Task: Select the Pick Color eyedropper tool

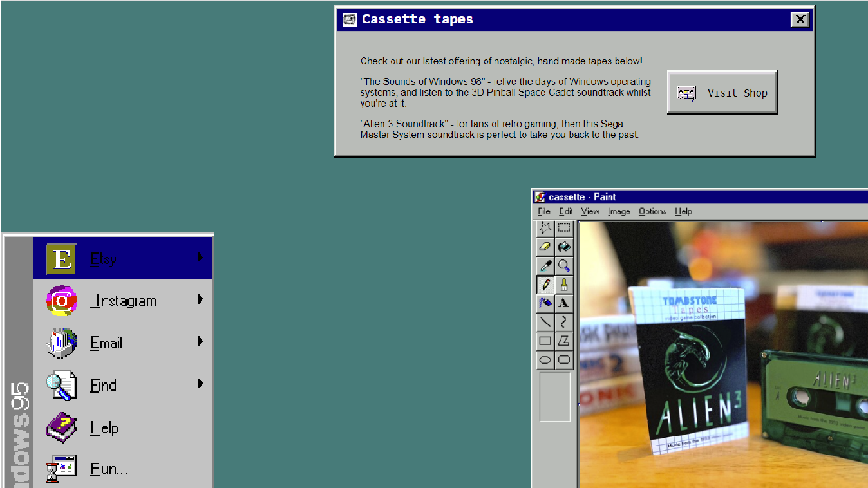Action: pos(545,266)
